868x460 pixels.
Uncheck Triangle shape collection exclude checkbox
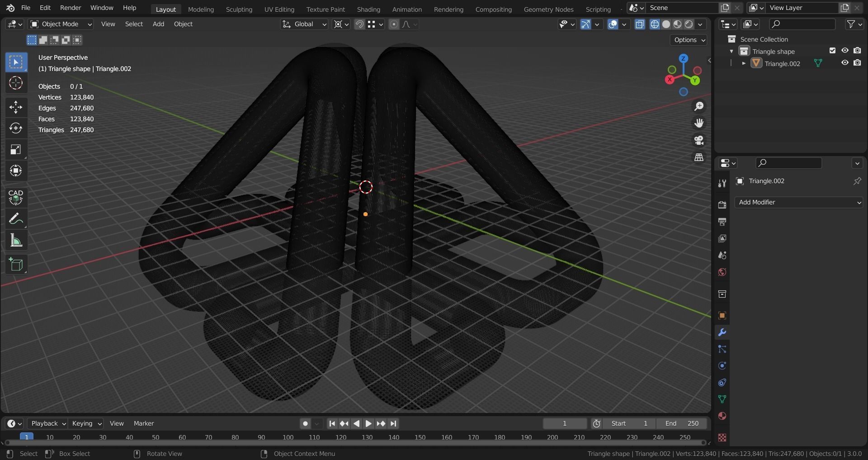[x=832, y=51]
